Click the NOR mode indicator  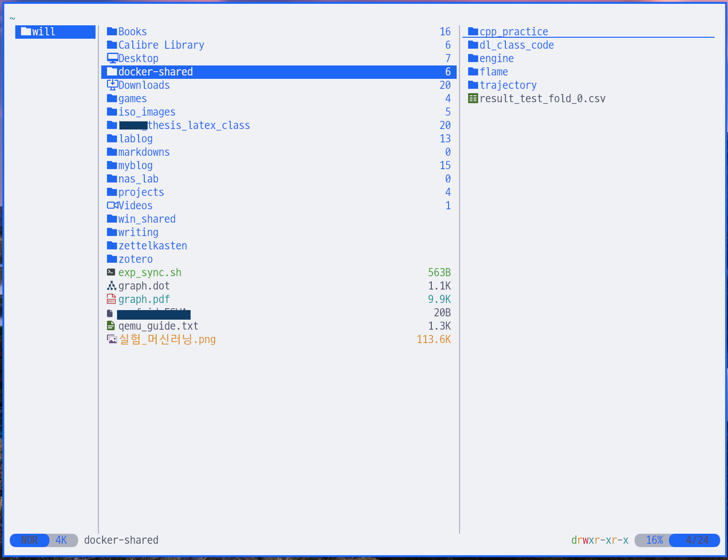point(29,540)
